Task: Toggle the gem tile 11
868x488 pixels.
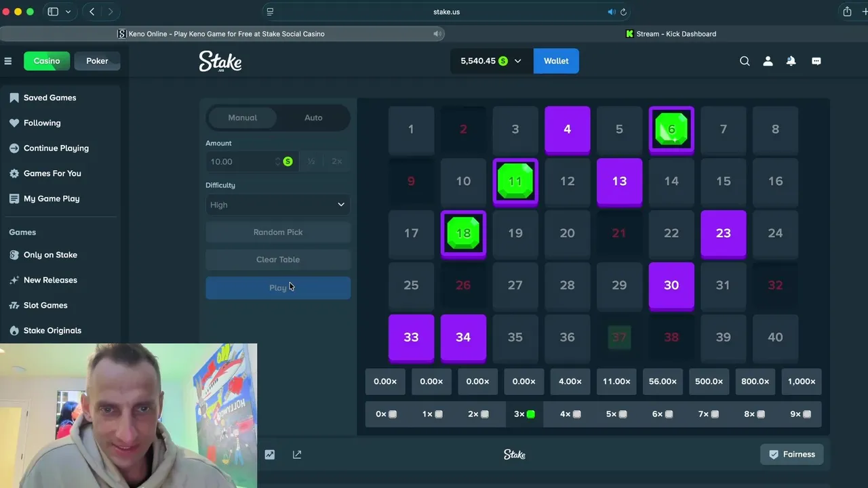Action: click(x=515, y=182)
